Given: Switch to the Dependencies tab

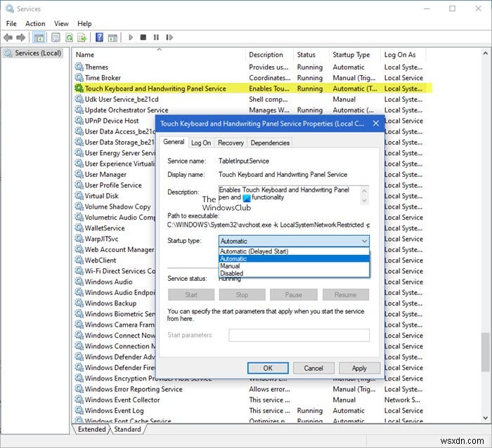Looking at the screenshot, I should [270, 143].
